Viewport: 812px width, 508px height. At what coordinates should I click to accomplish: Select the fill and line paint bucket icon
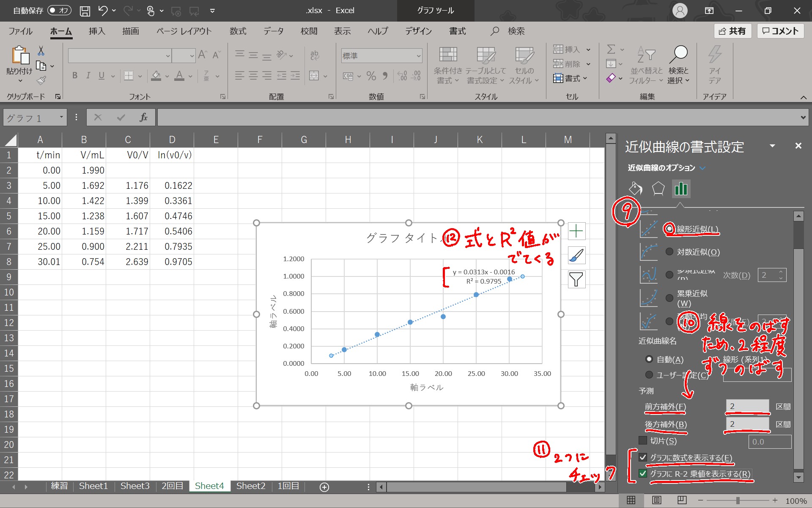[635, 188]
